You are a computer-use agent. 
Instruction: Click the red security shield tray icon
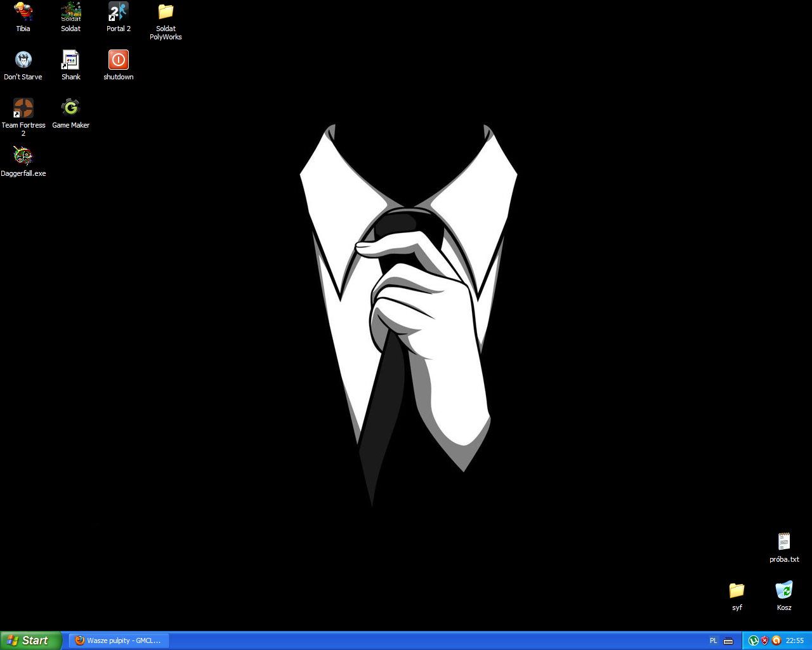coord(765,640)
